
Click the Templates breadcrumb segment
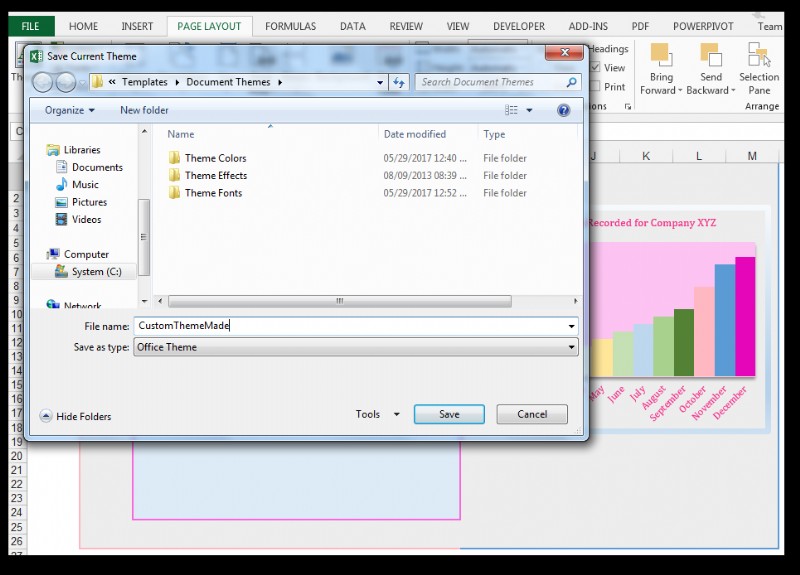tap(144, 82)
